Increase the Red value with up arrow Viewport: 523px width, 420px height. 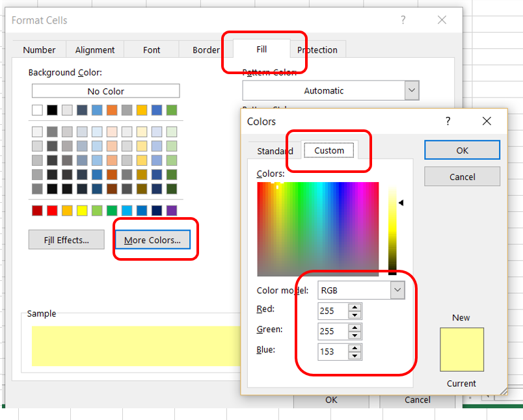[355, 308]
